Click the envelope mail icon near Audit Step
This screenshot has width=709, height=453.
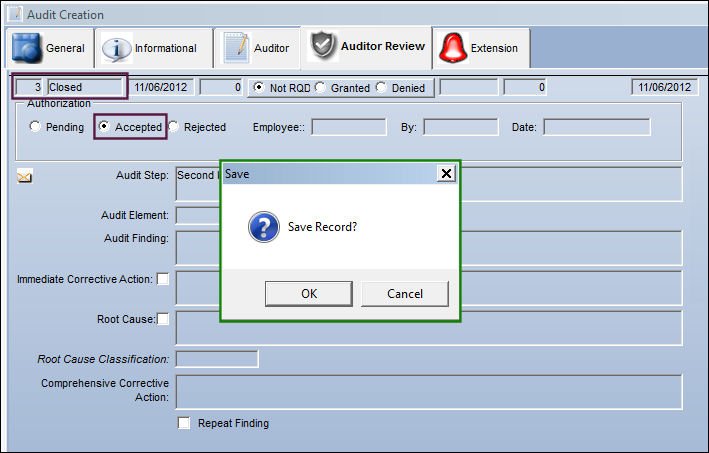tap(24, 176)
